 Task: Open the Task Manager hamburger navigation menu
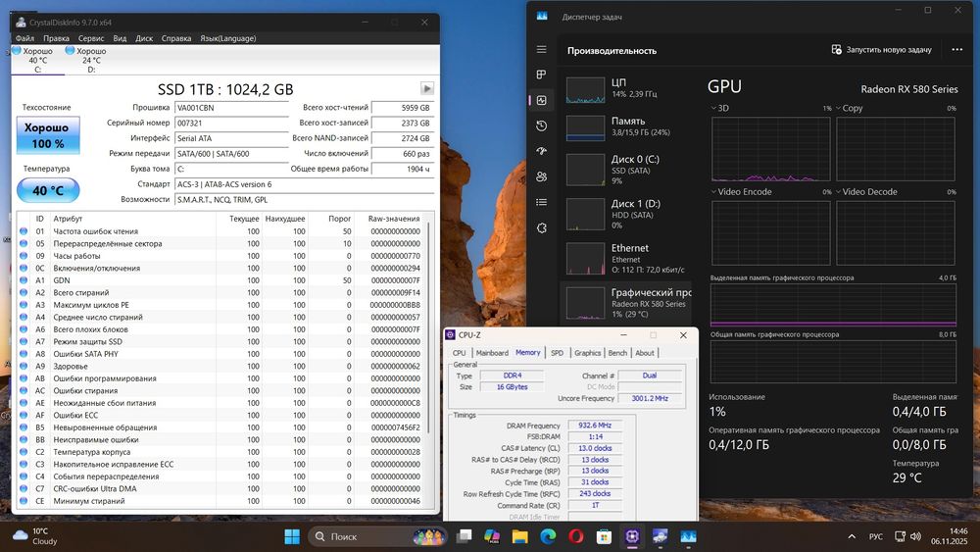(x=541, y=49)
